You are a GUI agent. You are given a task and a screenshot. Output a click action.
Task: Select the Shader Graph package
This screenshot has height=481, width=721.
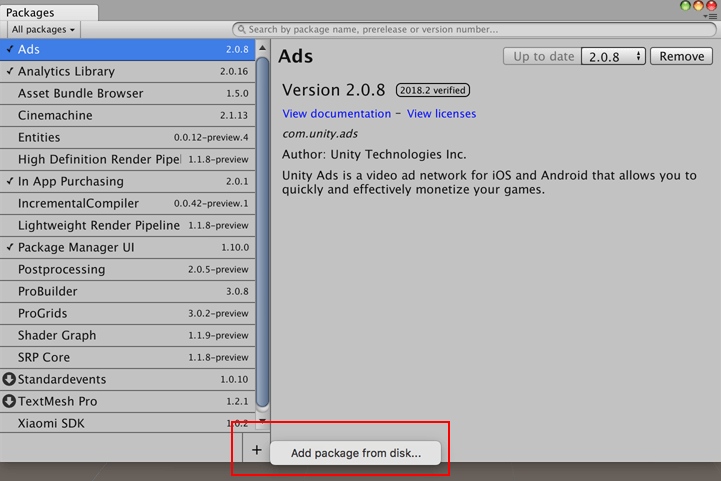click(127, 335)
